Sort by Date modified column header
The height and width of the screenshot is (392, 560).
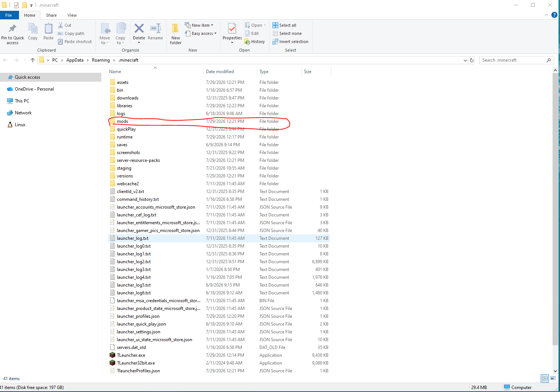[x=230, y=72]
